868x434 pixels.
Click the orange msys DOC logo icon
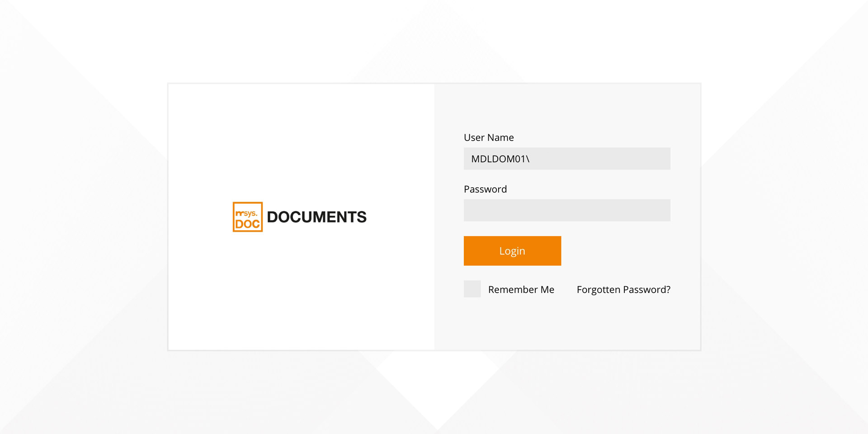247,217
